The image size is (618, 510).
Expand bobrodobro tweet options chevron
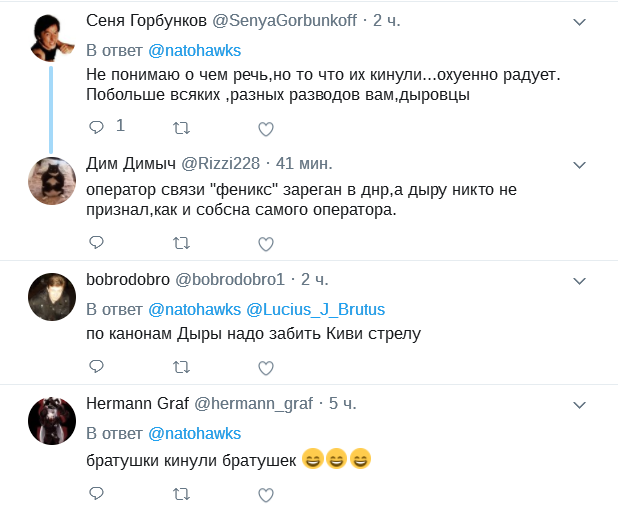pyautogui.click(x=578, y=279)
